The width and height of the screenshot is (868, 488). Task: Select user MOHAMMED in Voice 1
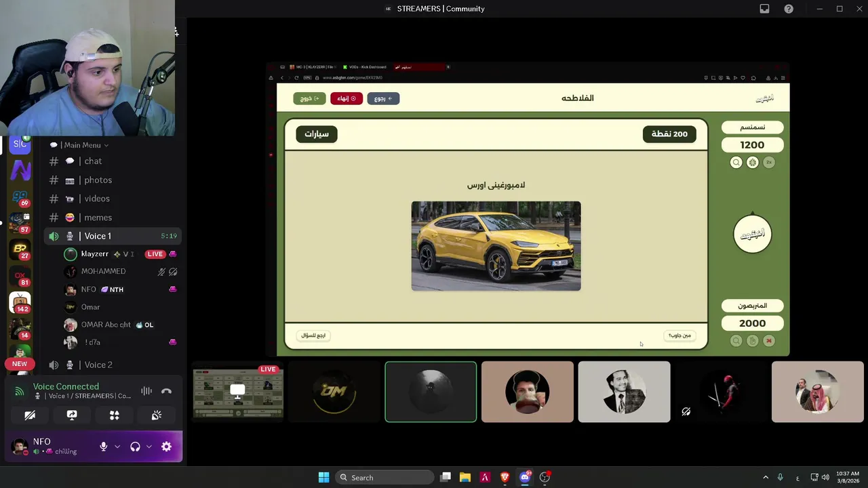[103, 271]
